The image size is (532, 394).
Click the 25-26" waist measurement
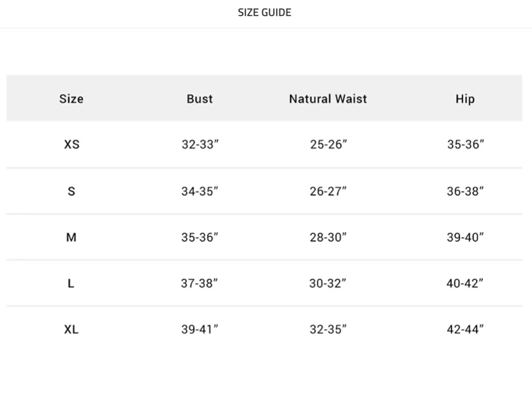(328, 144)
